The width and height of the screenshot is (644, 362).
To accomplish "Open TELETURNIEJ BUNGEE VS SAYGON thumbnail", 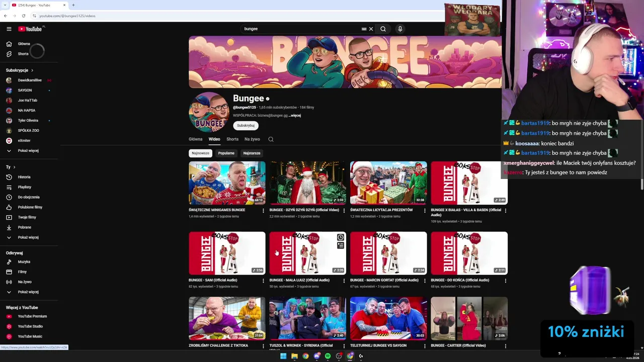I will tap(388, 318).
